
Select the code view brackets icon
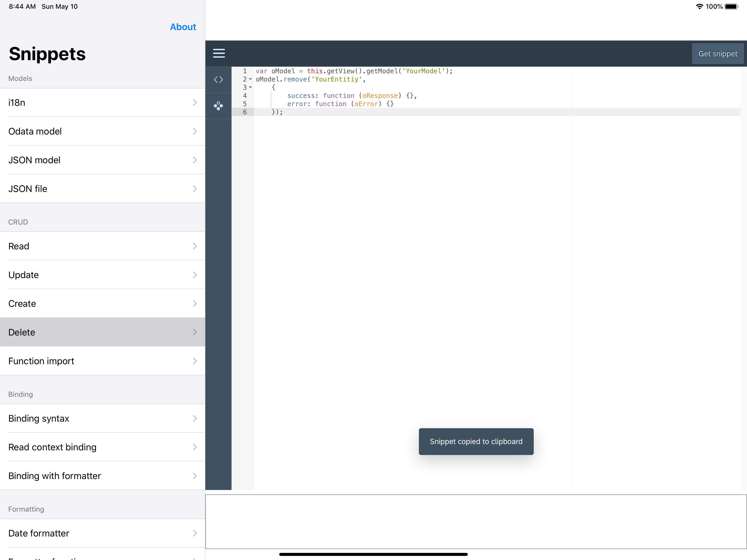[218, 80]
